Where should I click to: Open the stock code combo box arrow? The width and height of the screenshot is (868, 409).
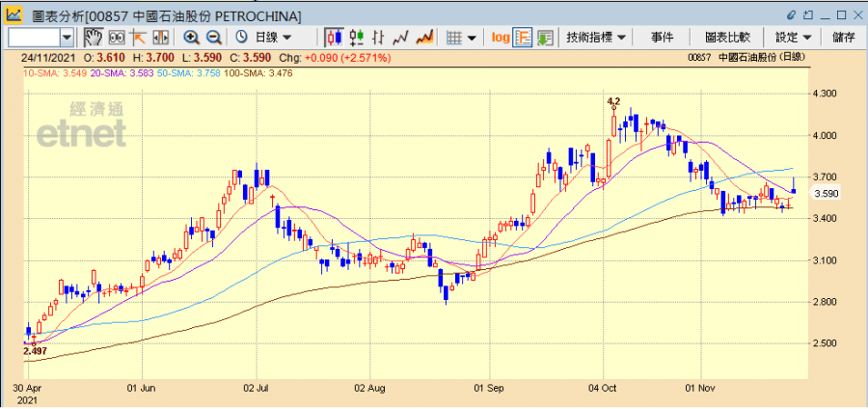coord(67,37)
